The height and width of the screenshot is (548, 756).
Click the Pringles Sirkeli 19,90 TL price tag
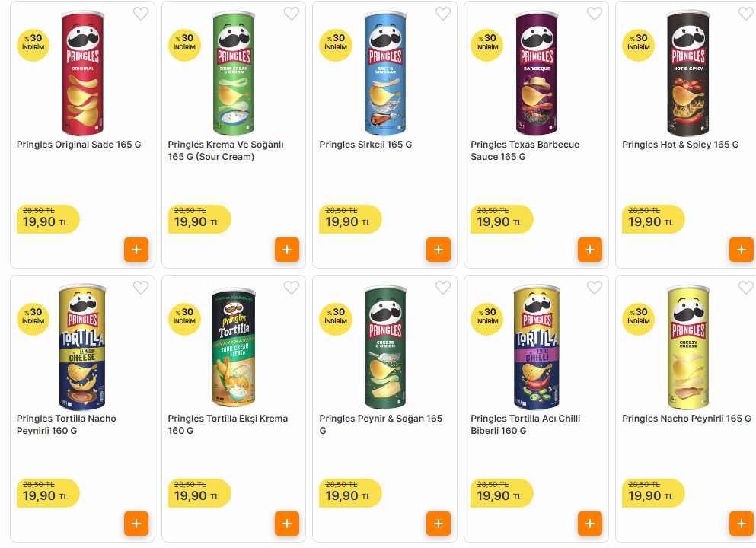pos(350,219)
